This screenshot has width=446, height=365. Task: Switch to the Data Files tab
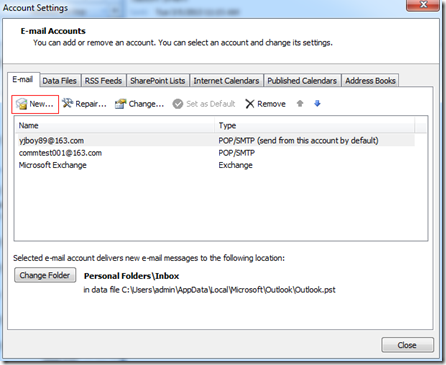pyautogui.click(x=59, y=81)
